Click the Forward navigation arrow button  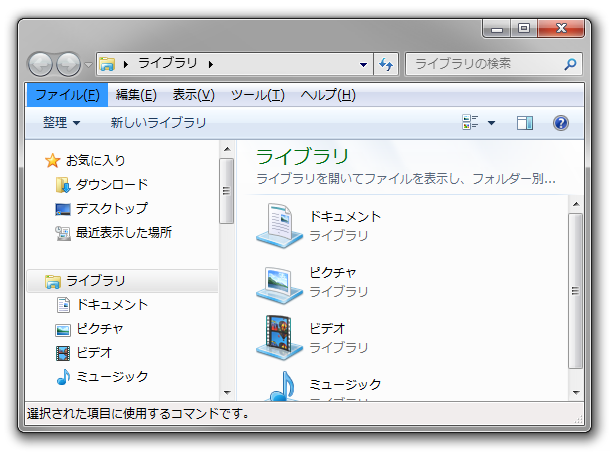(x=69, y=64)
